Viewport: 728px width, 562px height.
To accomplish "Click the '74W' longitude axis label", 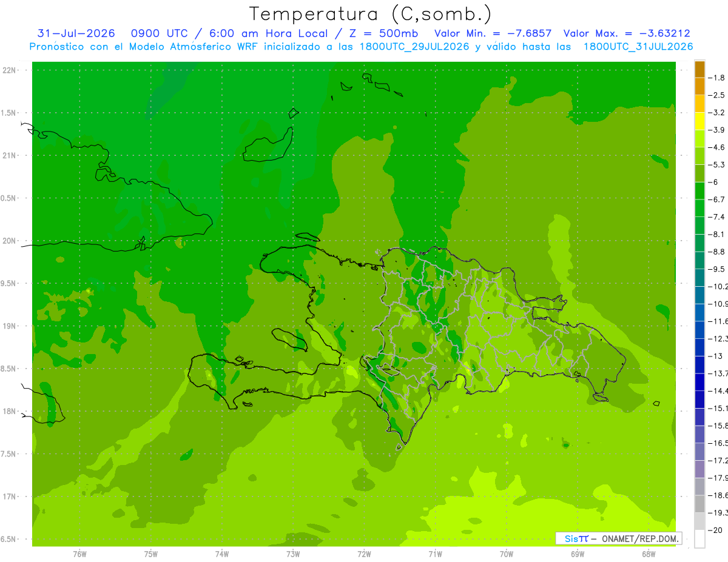I will (x=222, y=554).
